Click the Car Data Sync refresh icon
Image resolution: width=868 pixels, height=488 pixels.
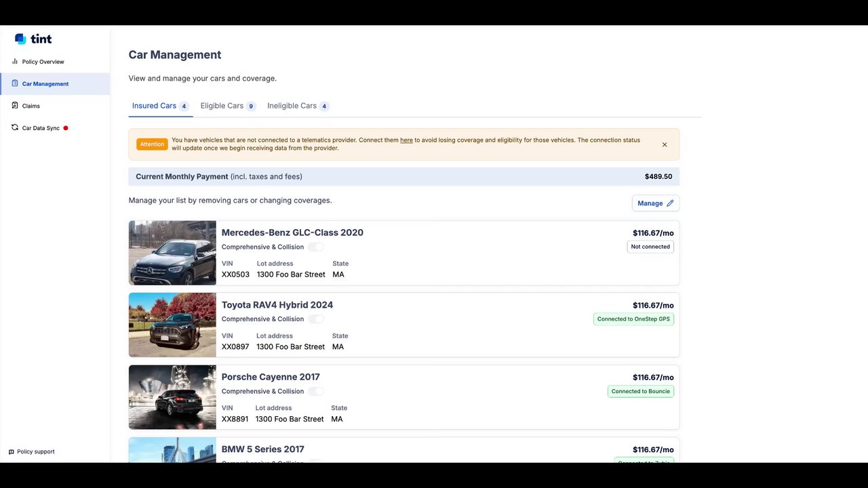[x=15, y=127]
